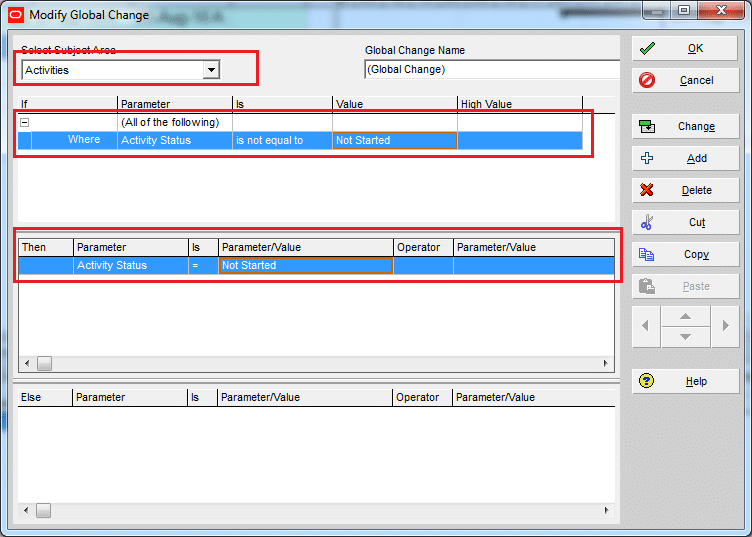The height and width of the screenshot is (537, 752).
Task: Click the (All of the following) cell
Action: click(x=175, y=123)
